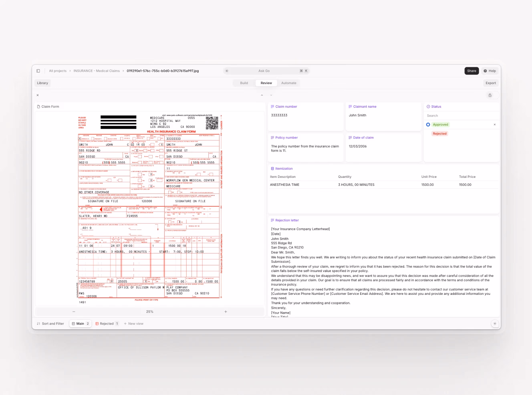Open Sort and Filter

tap(50, 324)
